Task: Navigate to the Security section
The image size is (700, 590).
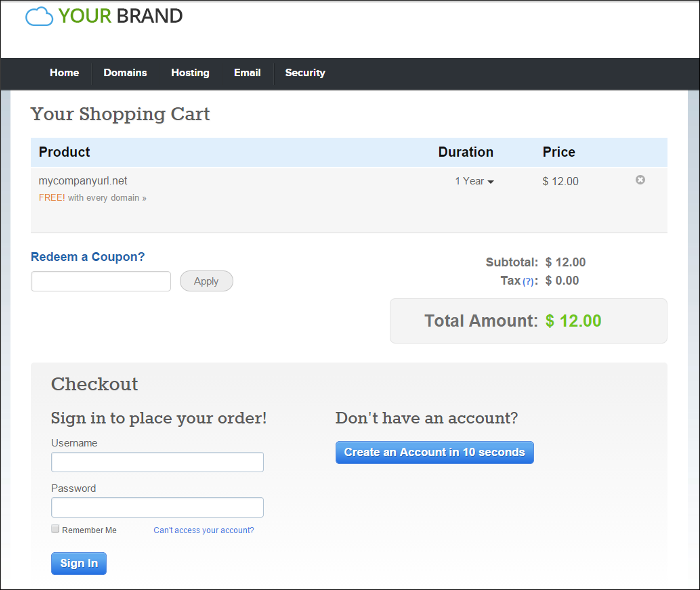Action: click(305, 73)
